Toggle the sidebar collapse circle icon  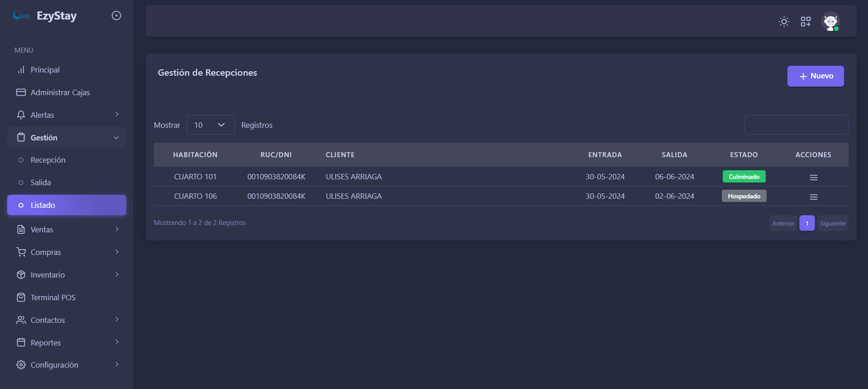click(x=116, y=16)
